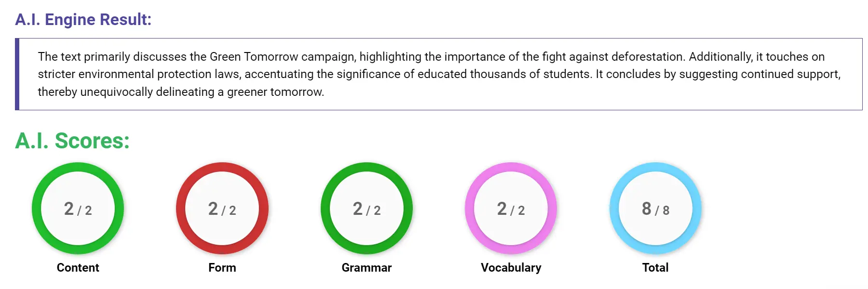868x289 pixels.
Task: Select the Vocabulary label text
Action: 511,267
